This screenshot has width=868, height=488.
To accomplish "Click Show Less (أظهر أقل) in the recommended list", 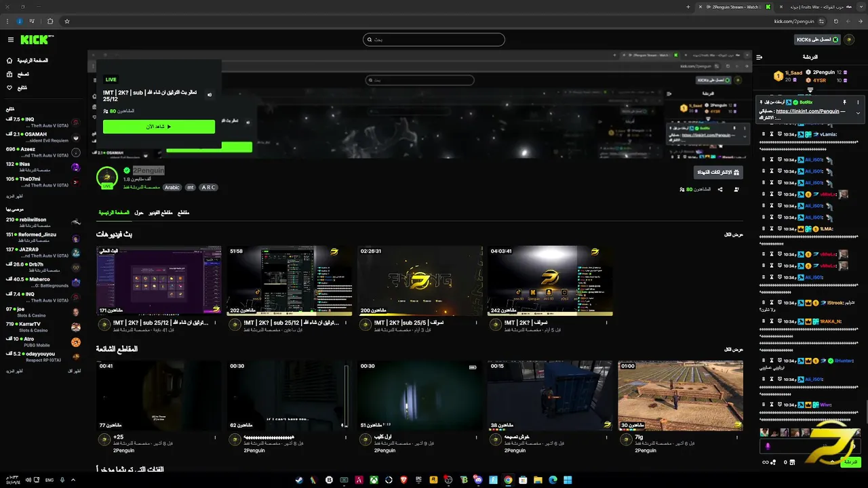I will click(x=74, y=371).
